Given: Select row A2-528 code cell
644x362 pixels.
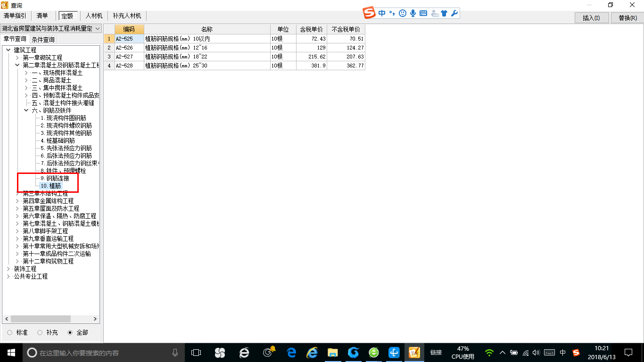Looking at the screenshot, I should click(129, 66).
